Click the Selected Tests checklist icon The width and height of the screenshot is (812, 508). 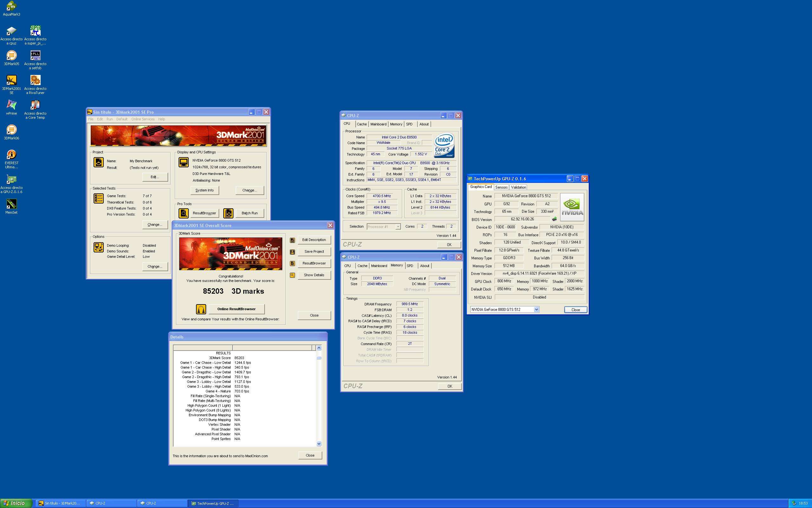98,198
